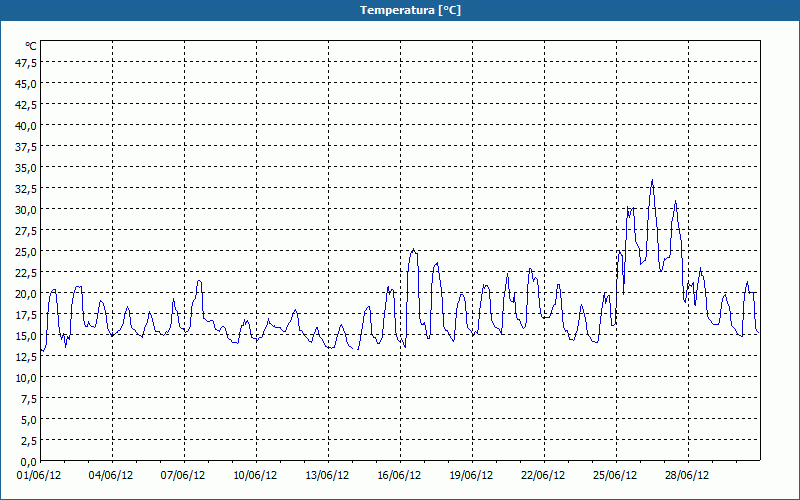Click the 04/06/12 date label
This screenshot has height=500, width=800.
pos(111,476)
